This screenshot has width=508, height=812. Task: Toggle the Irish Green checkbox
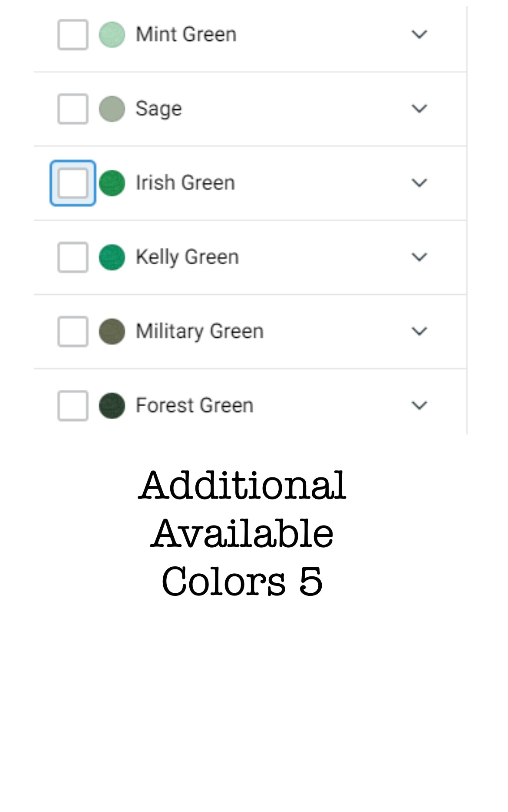(73, 183)
